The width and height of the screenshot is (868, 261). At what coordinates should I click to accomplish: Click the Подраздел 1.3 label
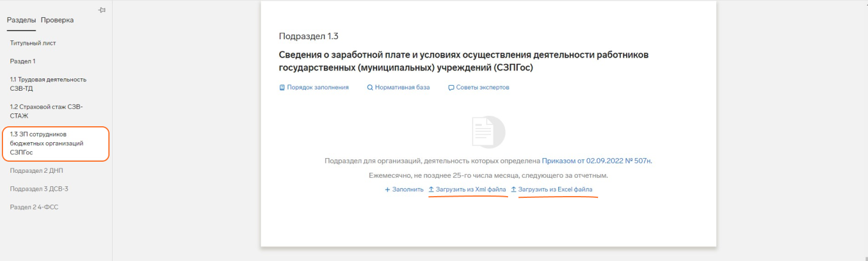309,36
